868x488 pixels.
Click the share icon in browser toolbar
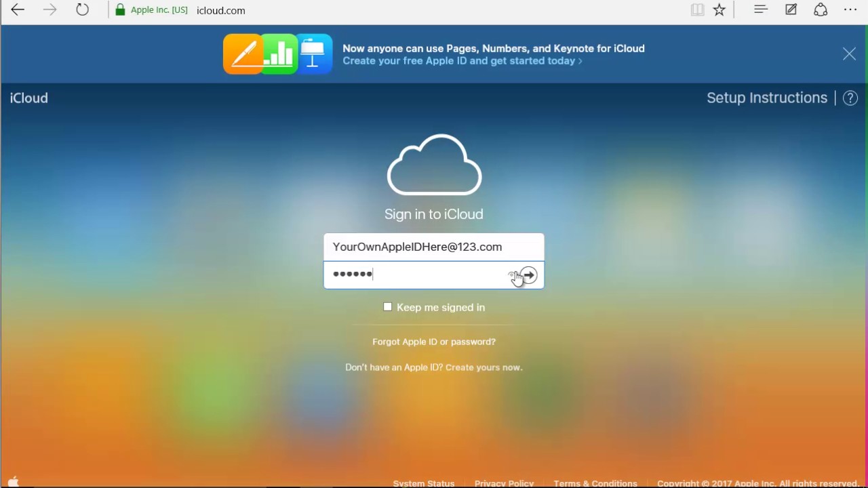[821, 9]
